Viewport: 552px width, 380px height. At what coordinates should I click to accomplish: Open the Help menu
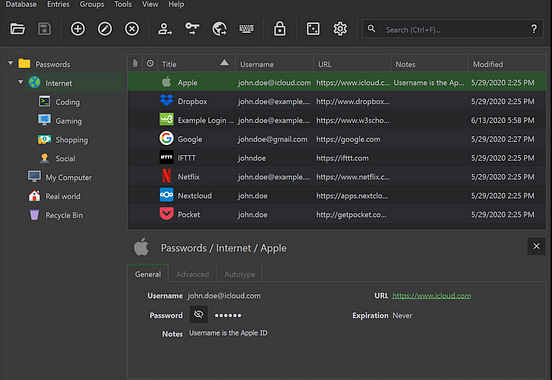tap(176, 4)
